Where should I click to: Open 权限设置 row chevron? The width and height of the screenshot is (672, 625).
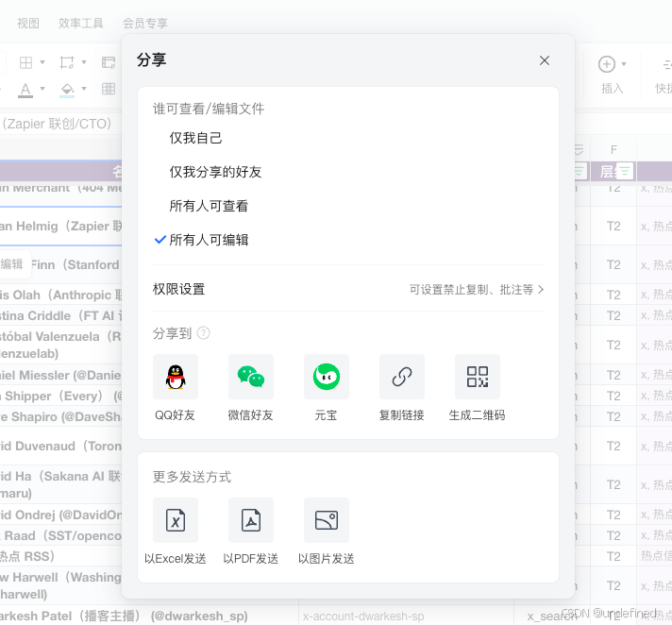[541, 289]
